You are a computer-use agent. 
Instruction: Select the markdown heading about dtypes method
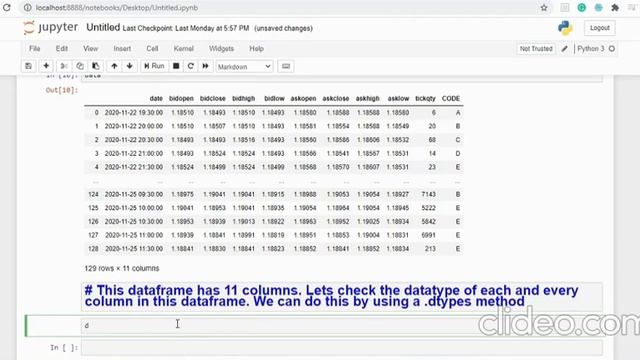331,296
